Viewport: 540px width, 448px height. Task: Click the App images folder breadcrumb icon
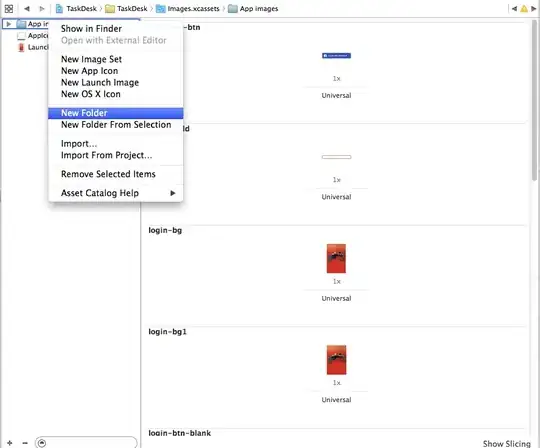(x=233, y=9)
